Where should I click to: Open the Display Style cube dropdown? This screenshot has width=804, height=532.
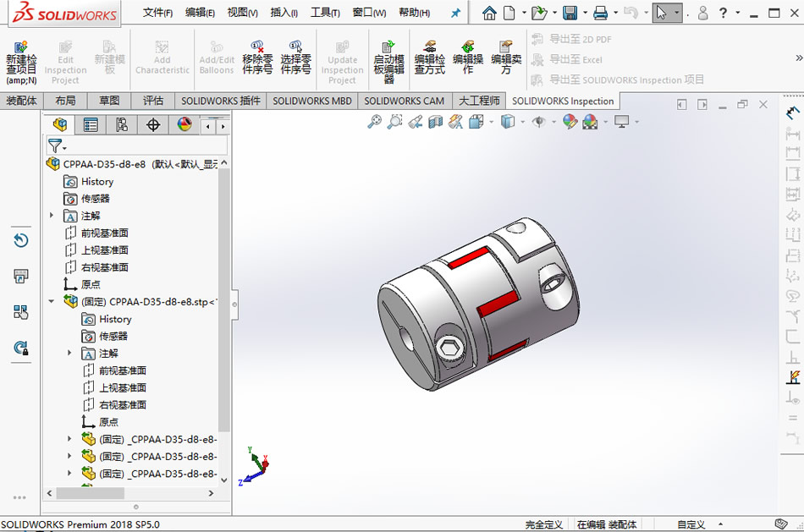(522, 122)
